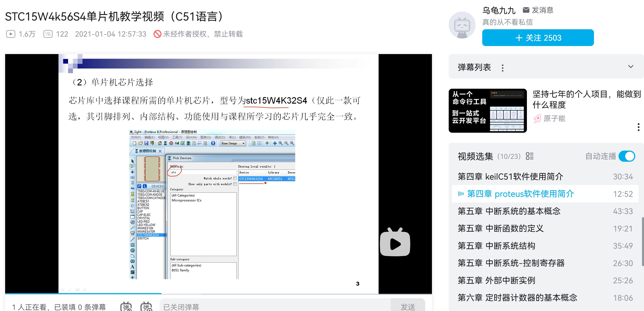Viewport: 644px width, 311px height.
Task: Expand the 弹幕列表 panel chevron
Action: (x=631, y=67)
